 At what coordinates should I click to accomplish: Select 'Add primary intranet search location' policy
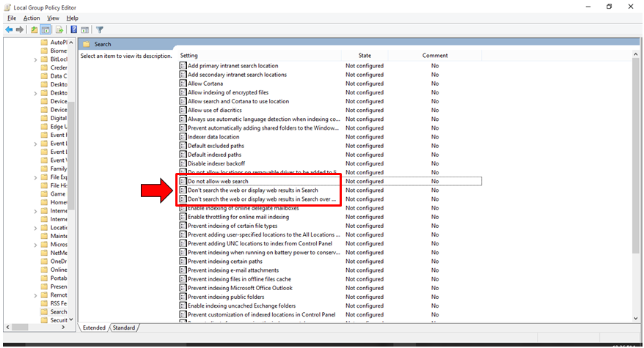pos(233,66)
